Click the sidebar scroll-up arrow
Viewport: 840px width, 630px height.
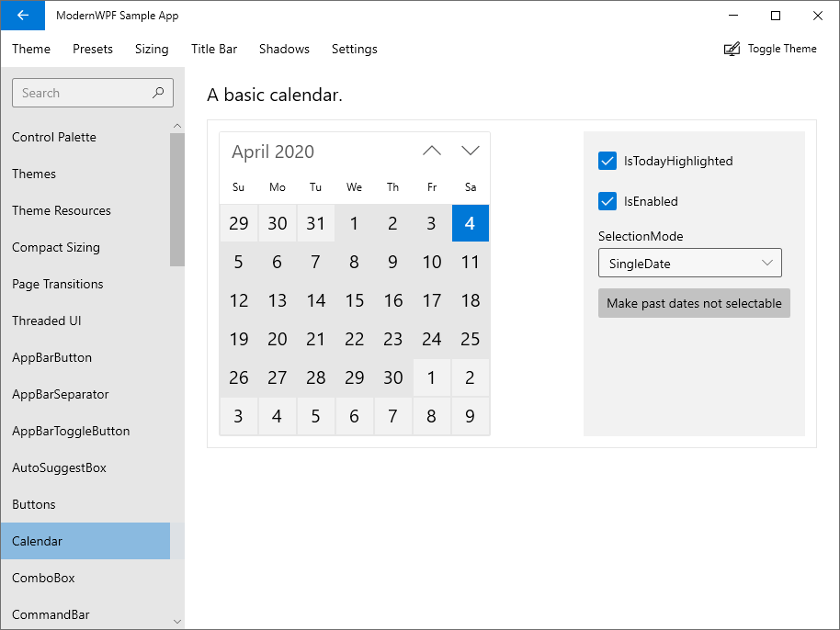coord(176,126)
